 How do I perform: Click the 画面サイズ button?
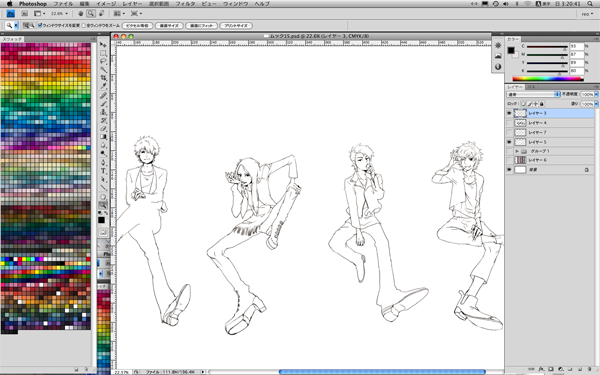tap(169, 26)
